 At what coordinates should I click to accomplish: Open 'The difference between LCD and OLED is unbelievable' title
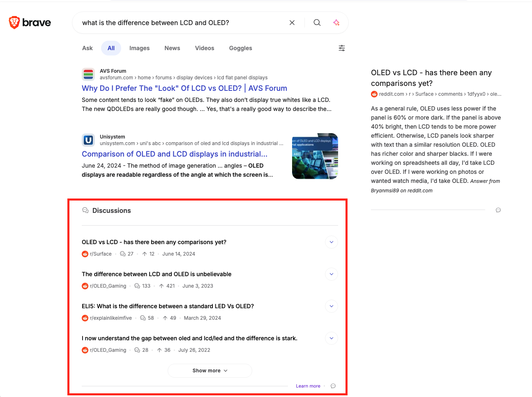[157, 274]
